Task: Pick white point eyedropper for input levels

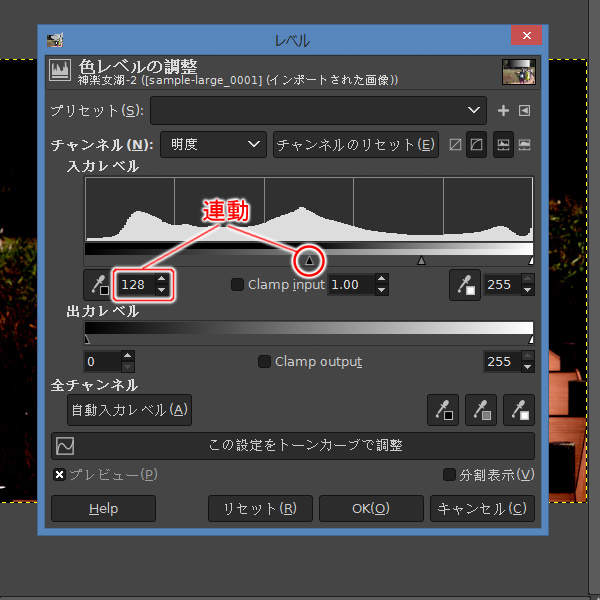Action: tap(465, 285)
